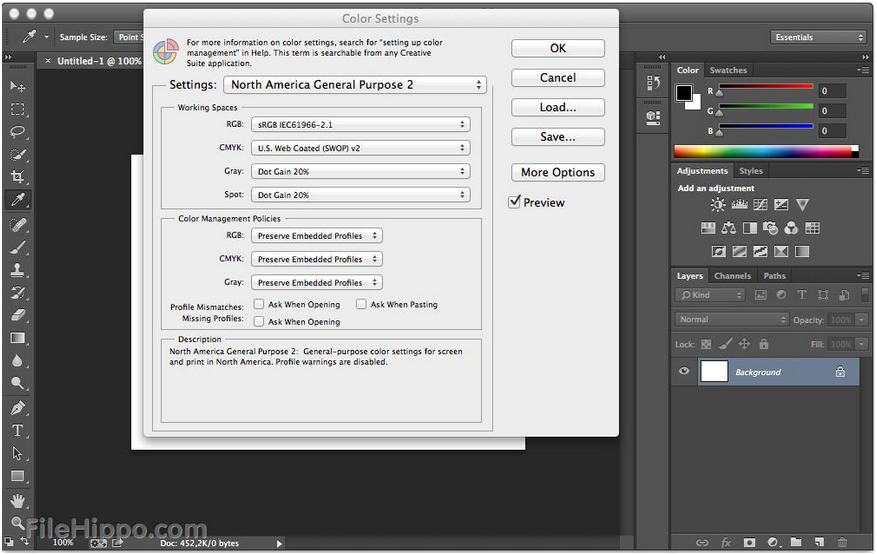Select the Crop tool
Screen dimensions: 877x554
[17, 177]
